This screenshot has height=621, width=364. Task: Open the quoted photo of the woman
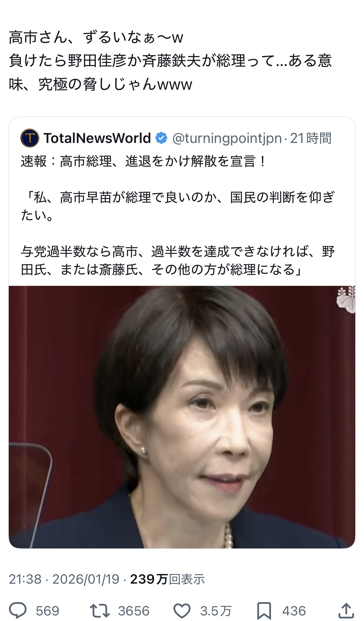(x=182, y=417)
